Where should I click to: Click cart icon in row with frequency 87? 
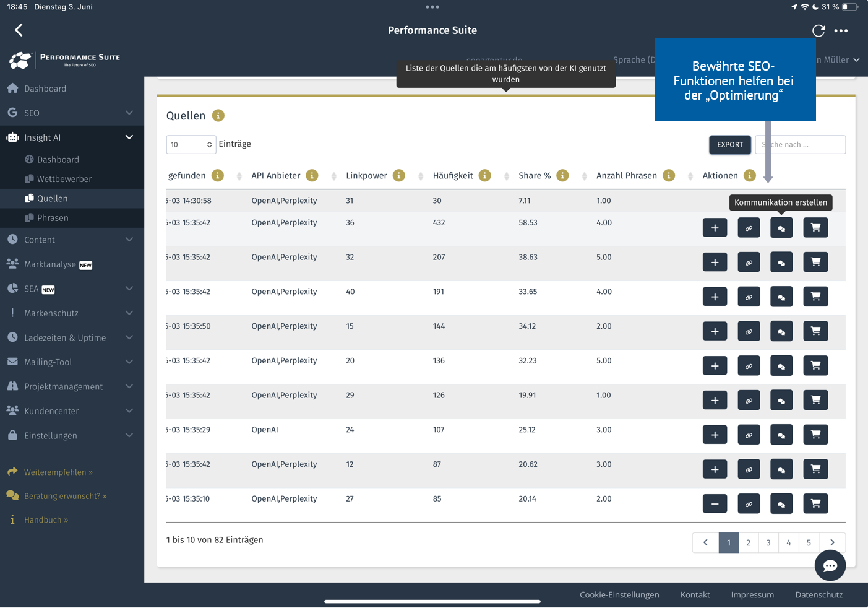[815, 469]
